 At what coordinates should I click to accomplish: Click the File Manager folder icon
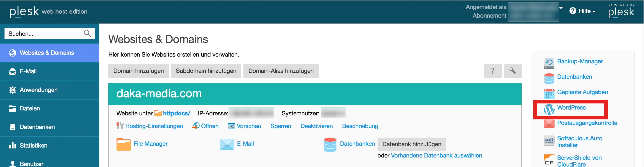(x=124, y=144)
